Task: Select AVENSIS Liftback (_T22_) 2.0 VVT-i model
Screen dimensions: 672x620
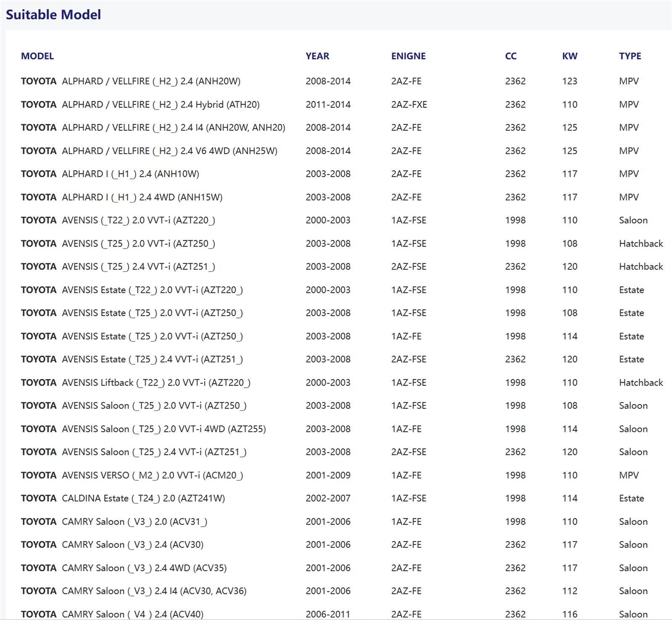Action: tap(136, 383)
